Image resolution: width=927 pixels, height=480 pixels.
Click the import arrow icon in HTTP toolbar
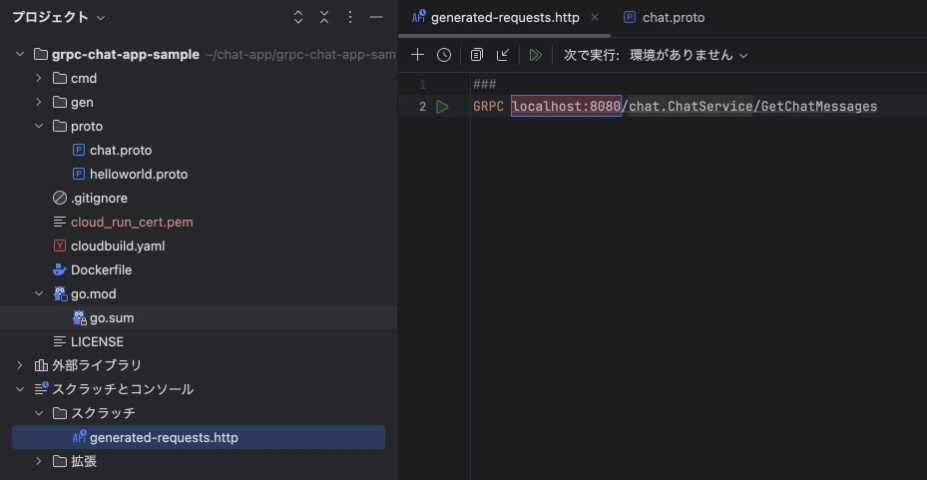[503, 55]
